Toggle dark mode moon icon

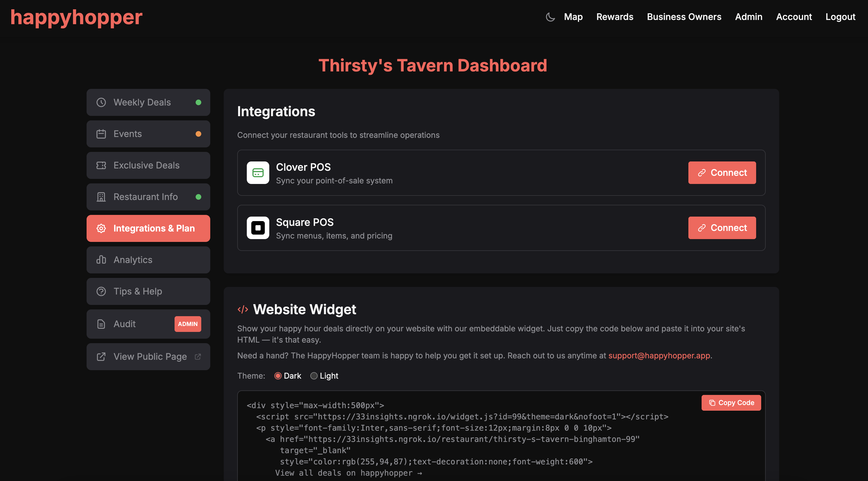click(x=550, y=17)
